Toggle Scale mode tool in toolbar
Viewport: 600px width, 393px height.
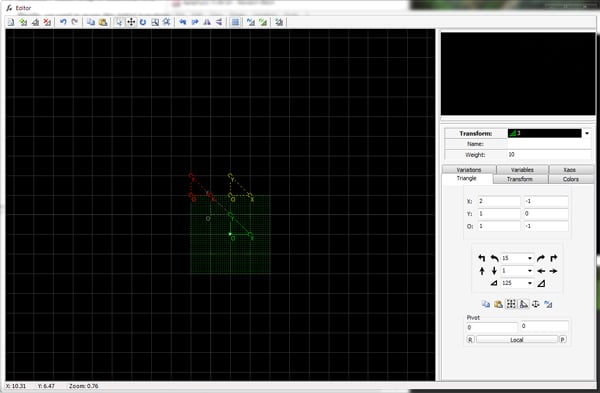click(x=155, y=22)
